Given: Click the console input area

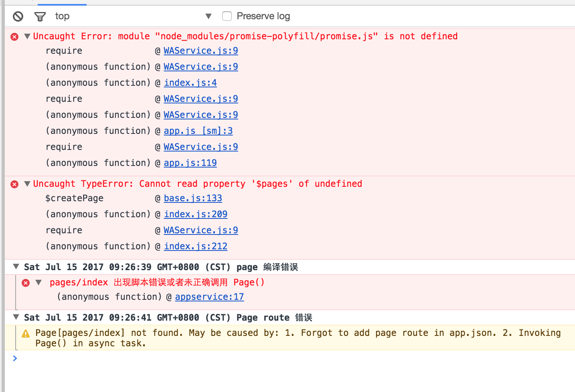Looking at the screenshot, I should point(160,358).
